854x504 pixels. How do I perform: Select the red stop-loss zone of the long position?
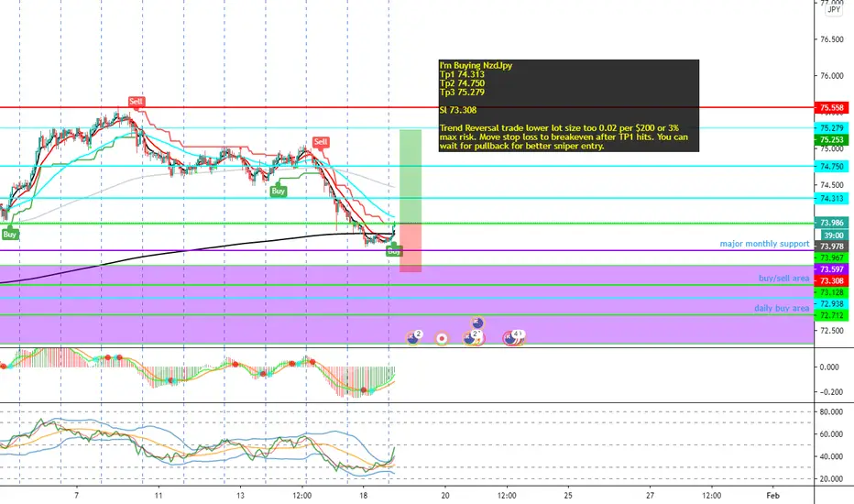click(411, 247)
